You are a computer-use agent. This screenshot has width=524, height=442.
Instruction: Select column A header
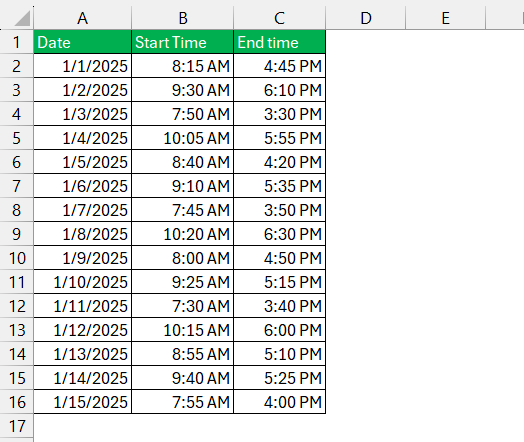click(x=83, y=18)
